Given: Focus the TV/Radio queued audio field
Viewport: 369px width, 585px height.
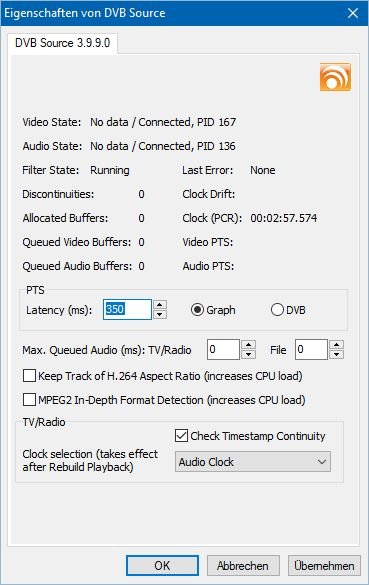Looking at the screenshot, I should 223,350.
